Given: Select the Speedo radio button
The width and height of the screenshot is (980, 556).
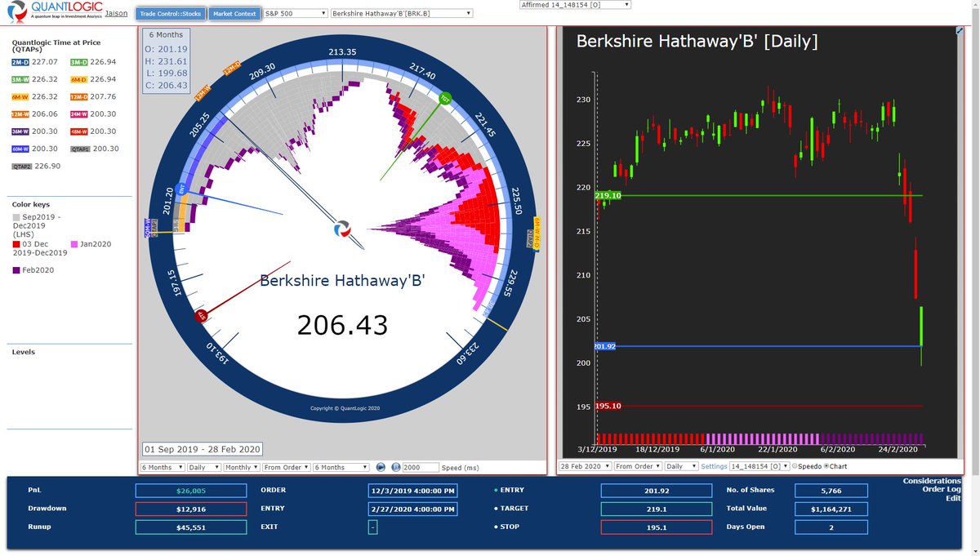Looking at the screenshot, I should [794, 466].
